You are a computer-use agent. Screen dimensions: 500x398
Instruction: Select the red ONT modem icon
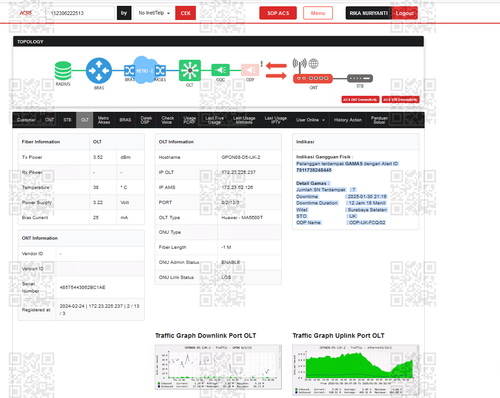pos(313,78)
